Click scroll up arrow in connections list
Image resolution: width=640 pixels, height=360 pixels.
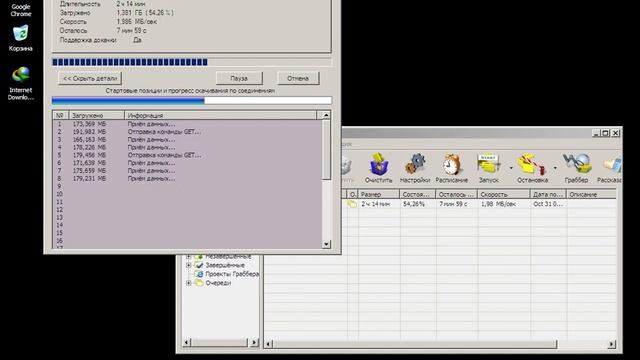click(x=326, y=116)
